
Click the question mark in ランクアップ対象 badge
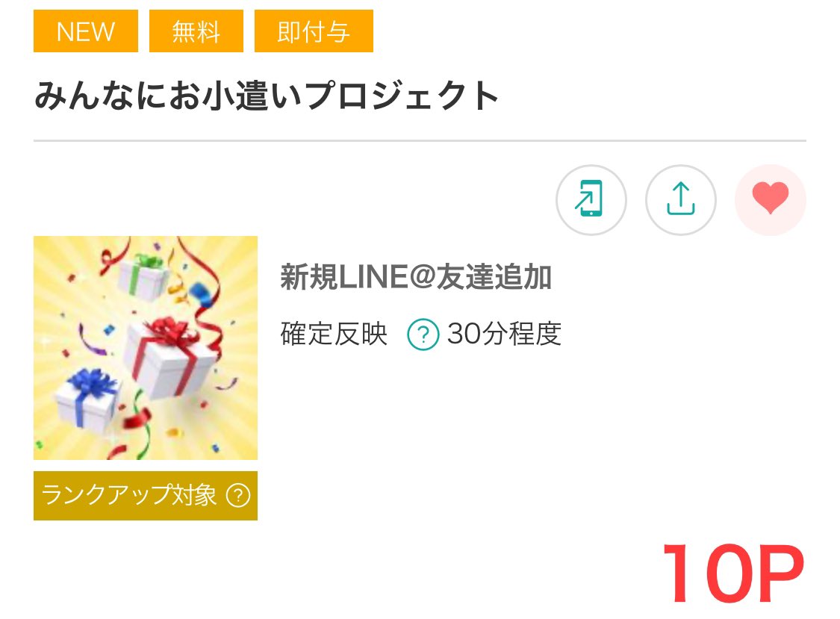(238, 495)
